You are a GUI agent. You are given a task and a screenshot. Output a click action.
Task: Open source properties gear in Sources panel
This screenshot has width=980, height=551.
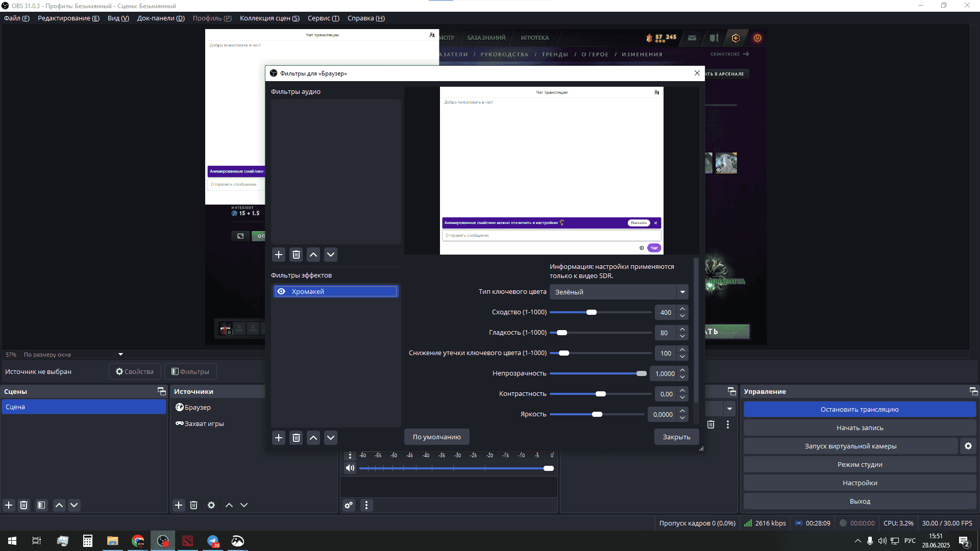tap(211, 505)
